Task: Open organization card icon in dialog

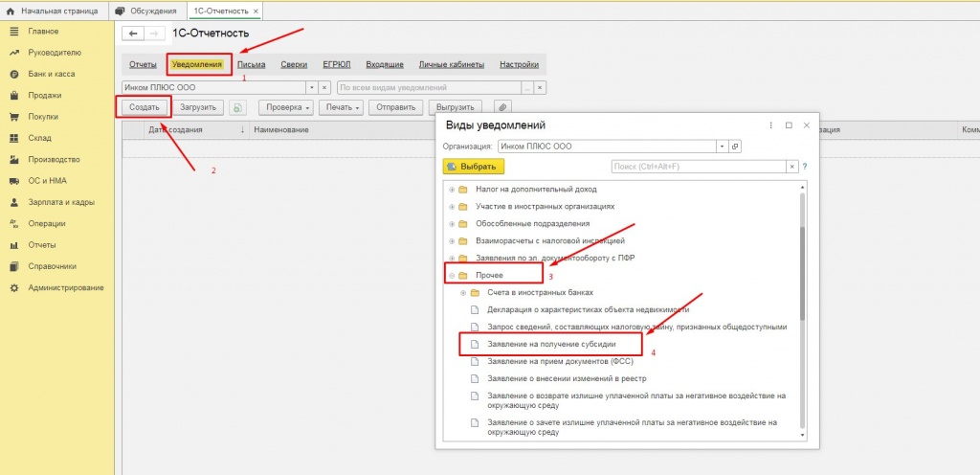Action: (x=734, y=147)
